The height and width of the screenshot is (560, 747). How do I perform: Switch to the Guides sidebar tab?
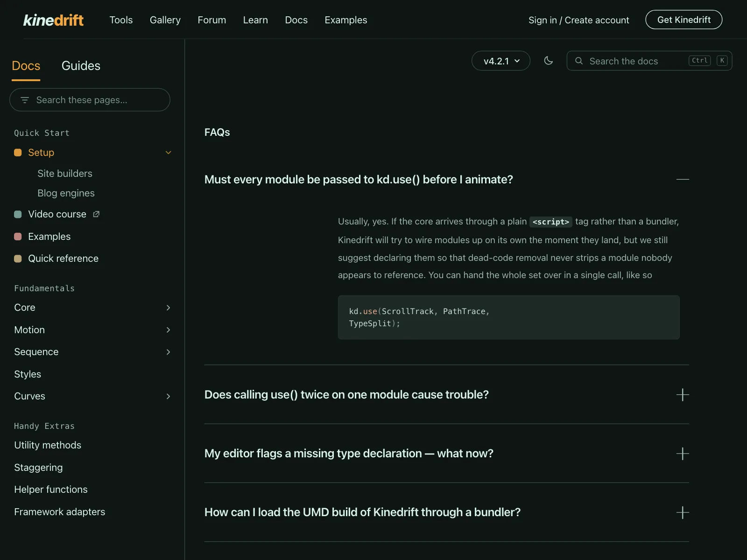point(81,66)
